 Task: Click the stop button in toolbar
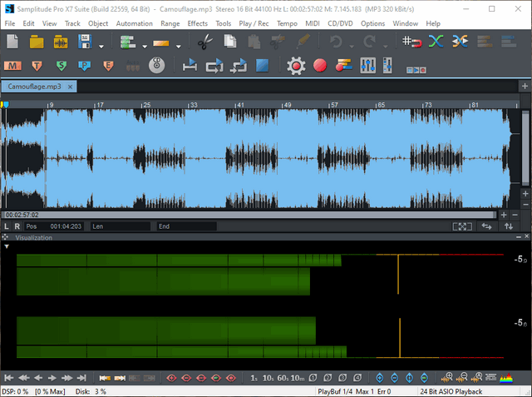(263, 65)
